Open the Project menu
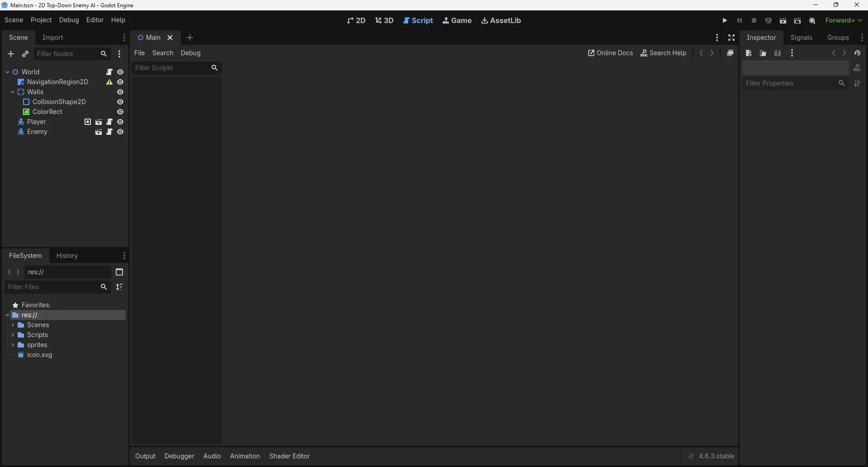The height and width of the screenshot is (467, 868). 41,20
